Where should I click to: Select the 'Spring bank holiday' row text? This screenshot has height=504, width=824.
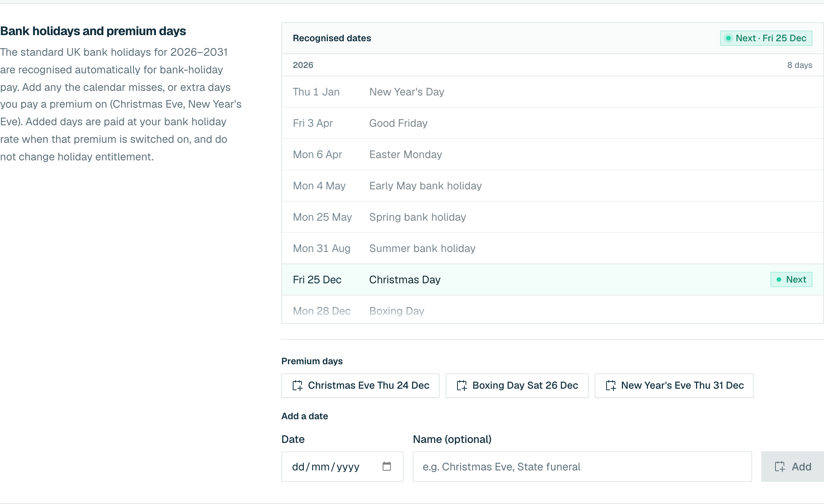(x=418, y=217)
